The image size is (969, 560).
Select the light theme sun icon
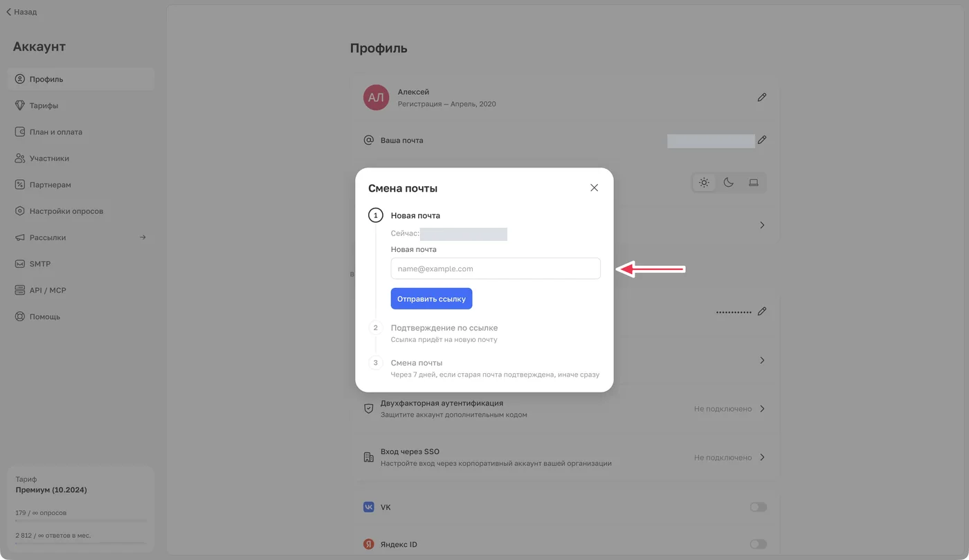pyautogui.click(x=704, y=183)
